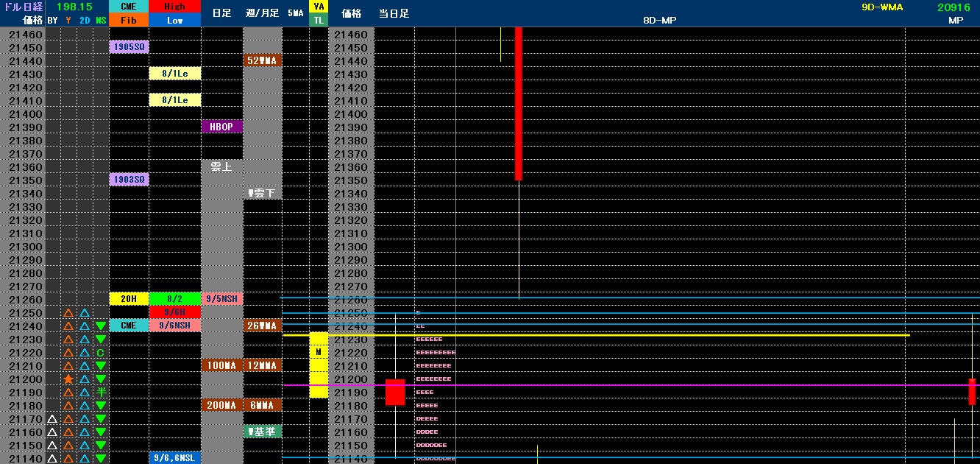Click the white triangle in the 21140 row
980x464 pixels.
(52, 459)
